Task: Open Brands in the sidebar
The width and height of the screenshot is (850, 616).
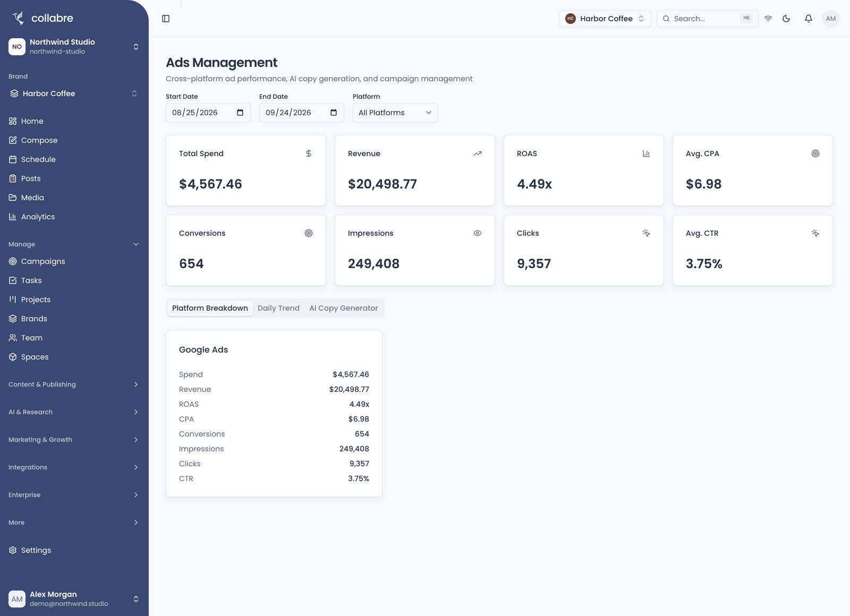Action: tap(74, 319)
